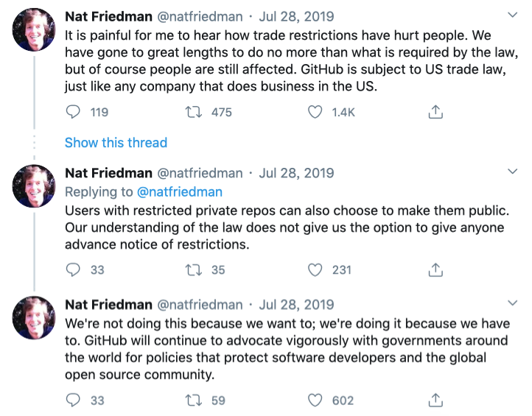Open the first tweet's more options chevron

[x=514, y=15]
